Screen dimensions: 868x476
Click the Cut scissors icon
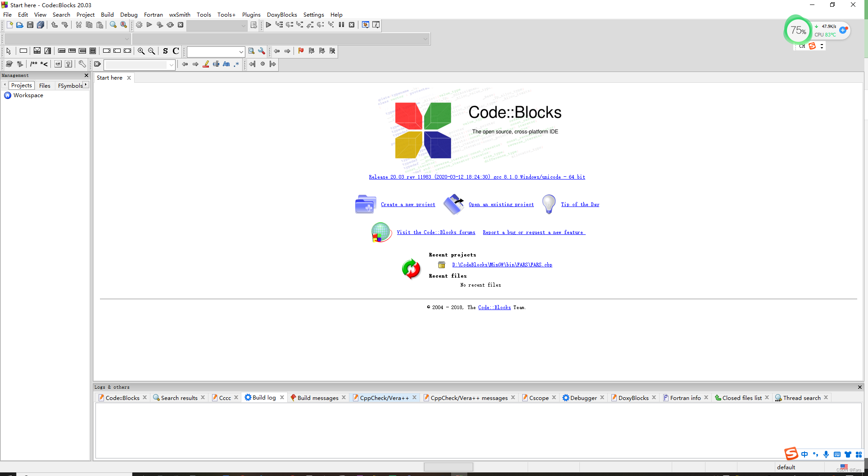[x=79, y=25]
